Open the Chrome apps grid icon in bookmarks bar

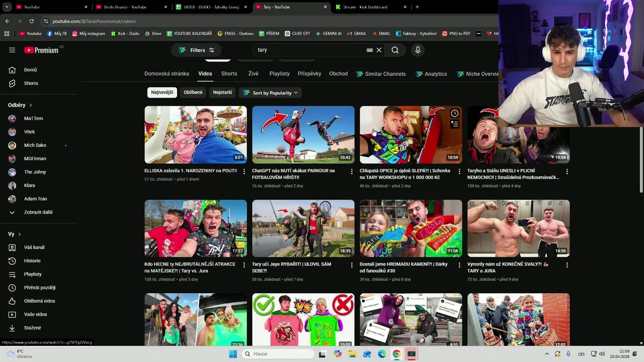tap(7, 33)
